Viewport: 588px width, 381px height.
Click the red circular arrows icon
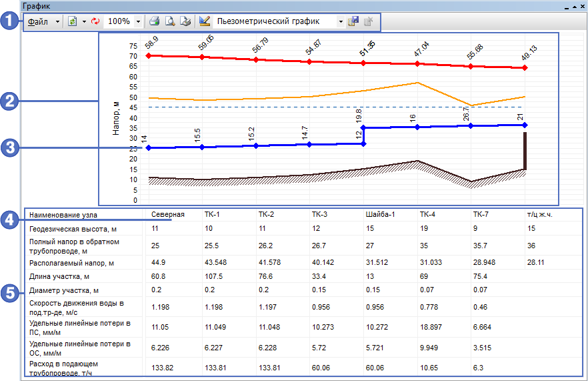95,21
